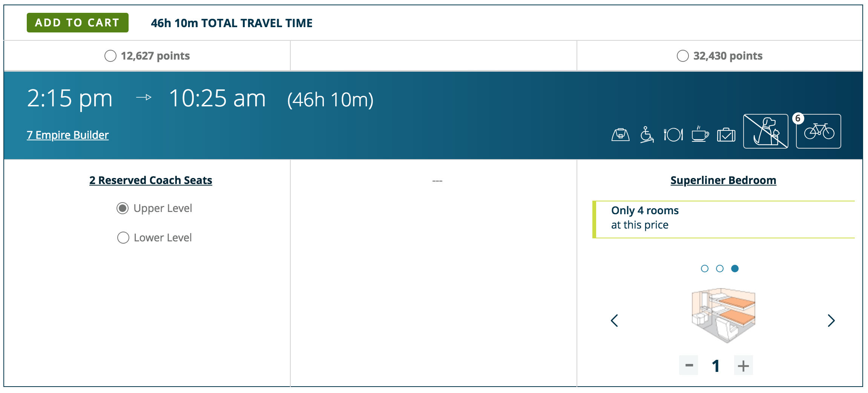This screenshot has height=393, width=868.
Task: Jump to the first carousel dot
Action: pos(704,269)
